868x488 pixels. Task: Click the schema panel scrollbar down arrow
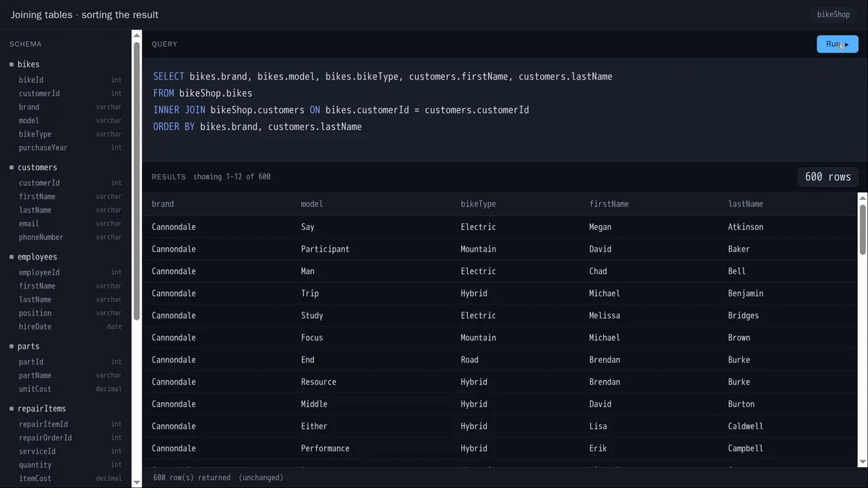pos(137,481)
